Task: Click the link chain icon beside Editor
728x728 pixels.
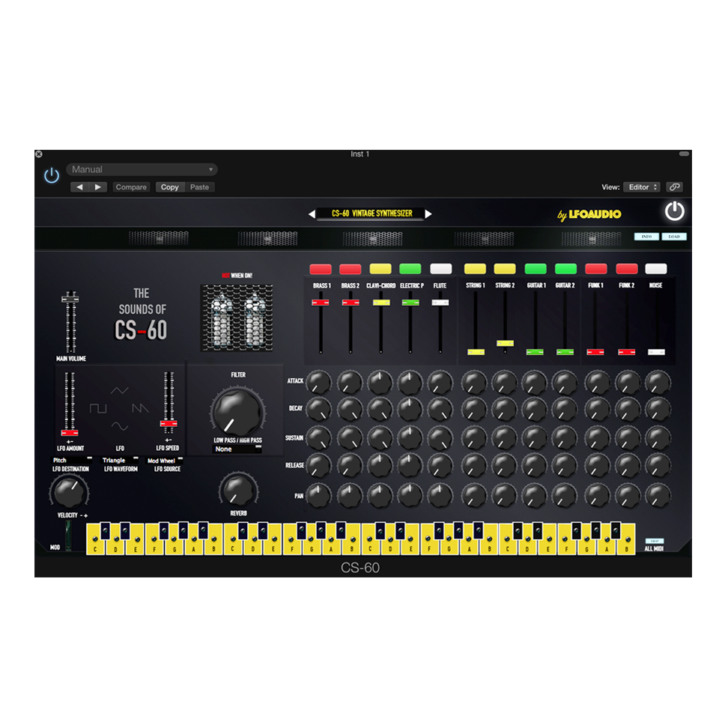Action: pos(674,187)
